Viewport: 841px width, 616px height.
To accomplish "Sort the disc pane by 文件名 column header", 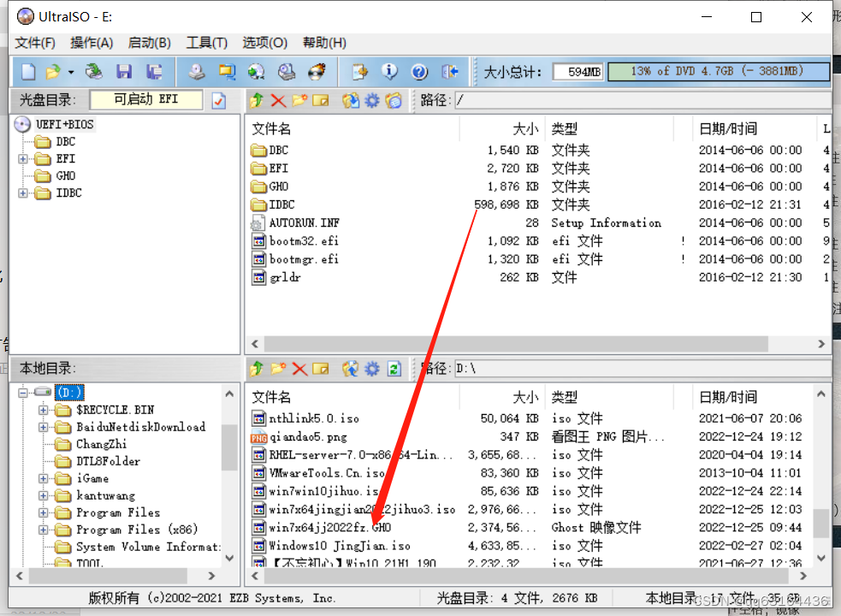I will pos(352,129).
